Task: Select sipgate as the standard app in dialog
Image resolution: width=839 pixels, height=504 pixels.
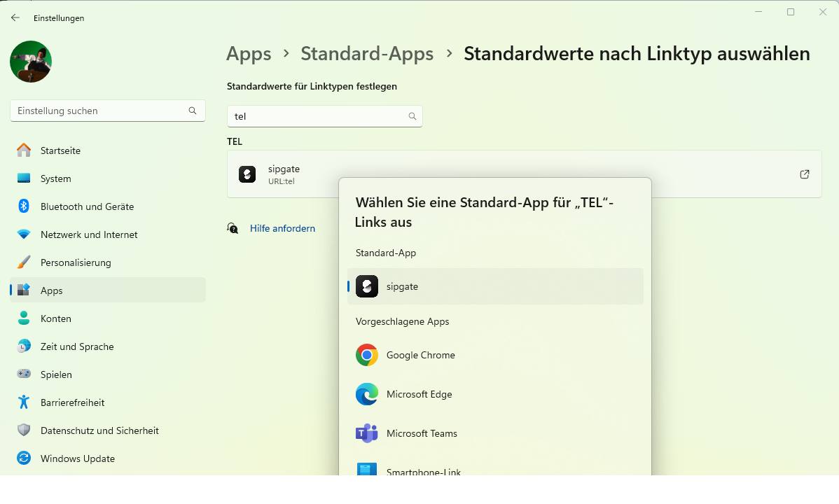Action: tap(495, 286)
